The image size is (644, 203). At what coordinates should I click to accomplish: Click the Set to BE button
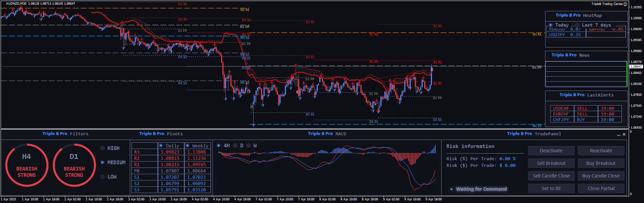click(x=551, y=188)
